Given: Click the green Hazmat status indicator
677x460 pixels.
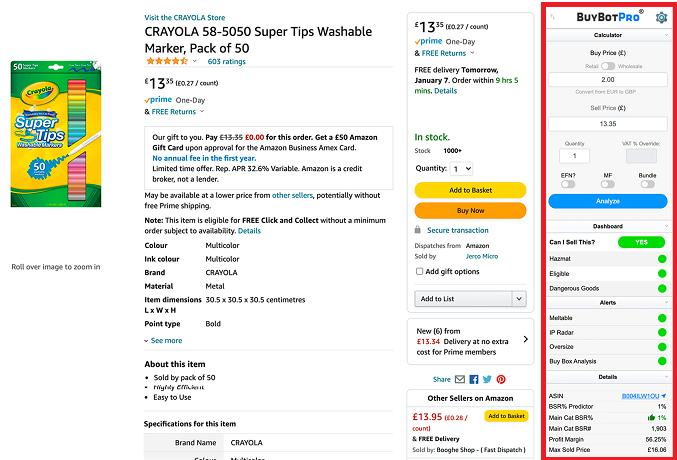Looking at the screenshot, I should coord(661,259).
